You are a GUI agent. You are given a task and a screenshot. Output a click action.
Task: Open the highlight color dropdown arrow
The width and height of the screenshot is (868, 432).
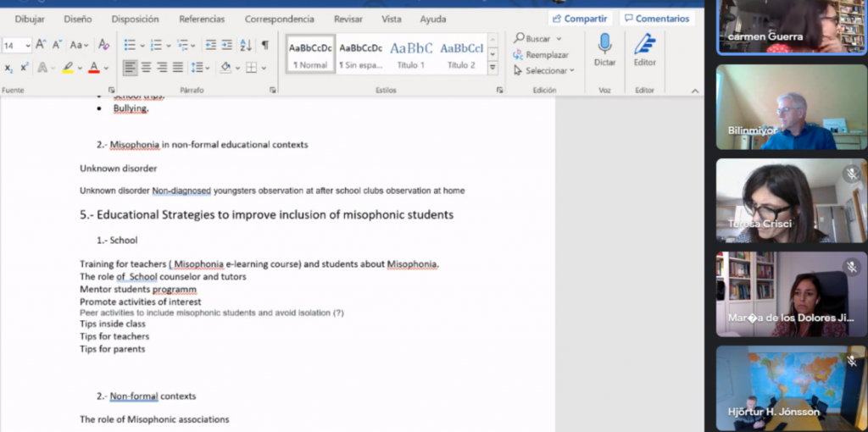coord(79,68)
